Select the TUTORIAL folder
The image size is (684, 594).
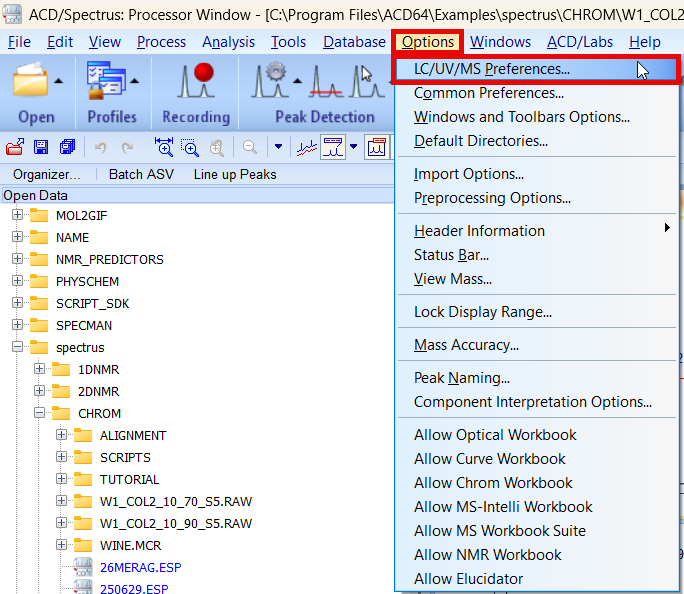tap(130, 479)
